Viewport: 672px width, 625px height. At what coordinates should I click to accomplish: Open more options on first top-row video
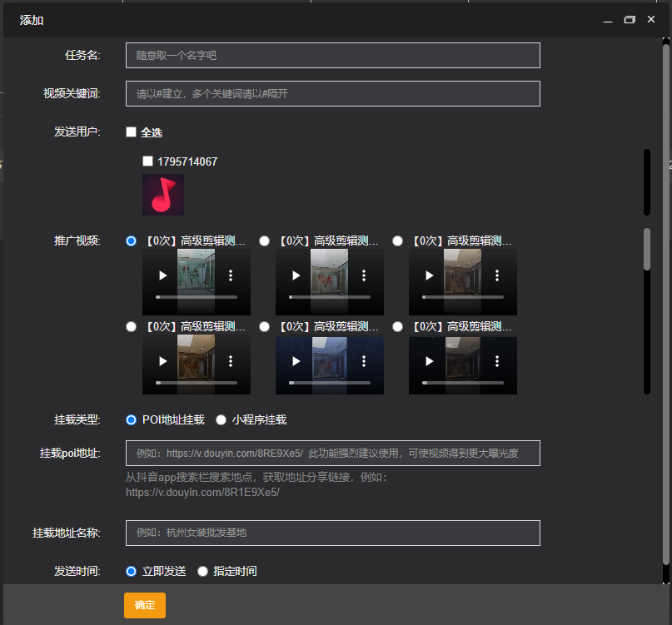[231, 275]
